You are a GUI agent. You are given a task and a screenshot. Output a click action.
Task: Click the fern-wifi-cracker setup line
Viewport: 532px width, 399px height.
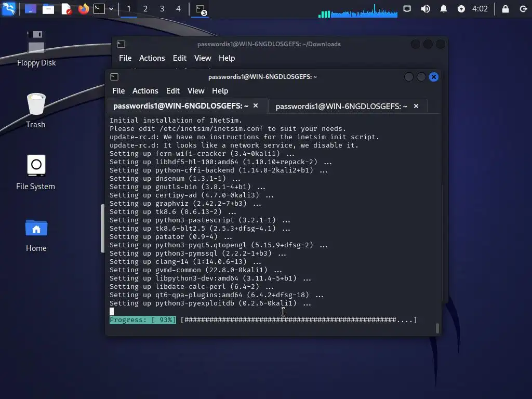[x=202, y=153]
